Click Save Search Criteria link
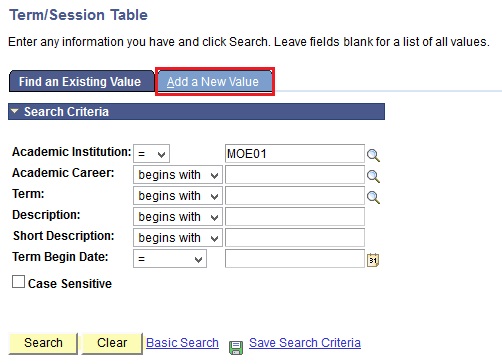This screenshot has width=502, height=364. click(x=305, y=343)
